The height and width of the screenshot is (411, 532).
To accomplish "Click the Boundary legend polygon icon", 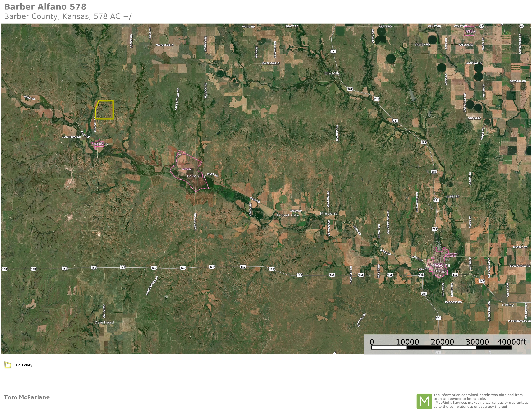I will [x=8, y=365].
